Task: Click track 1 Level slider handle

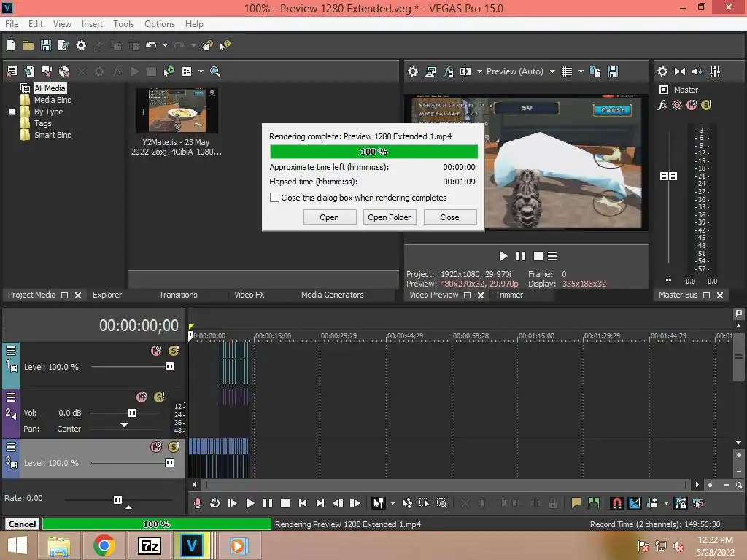Action: (169, 367)
